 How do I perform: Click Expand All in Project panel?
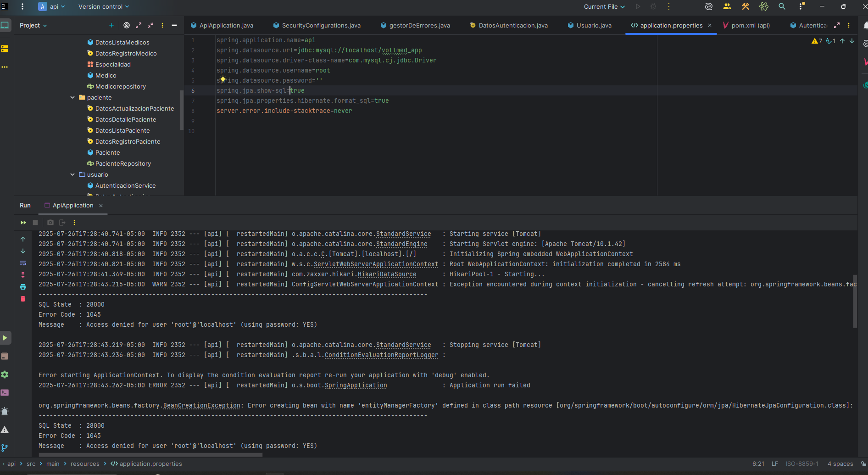[x=139, y=25]
